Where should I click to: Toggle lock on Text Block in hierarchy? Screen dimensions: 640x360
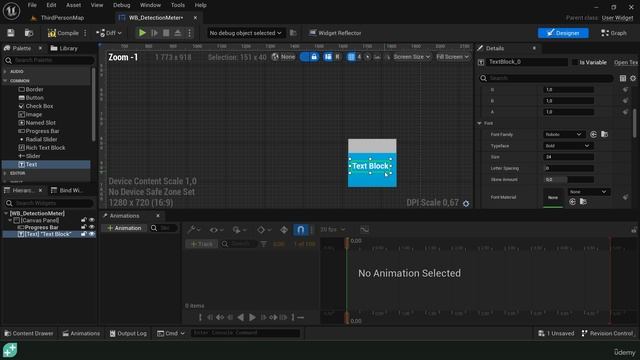(x=84, y=234)
